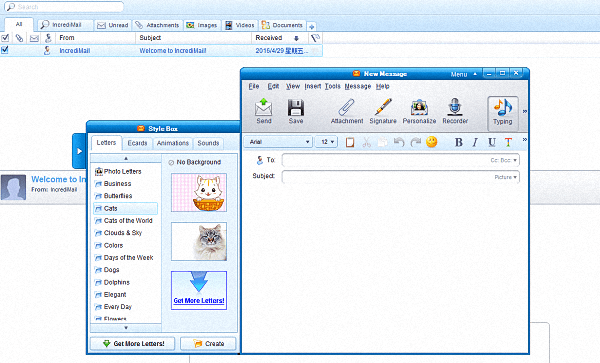Insert an emoticon smiley face
600x363 pixels.
432,142
